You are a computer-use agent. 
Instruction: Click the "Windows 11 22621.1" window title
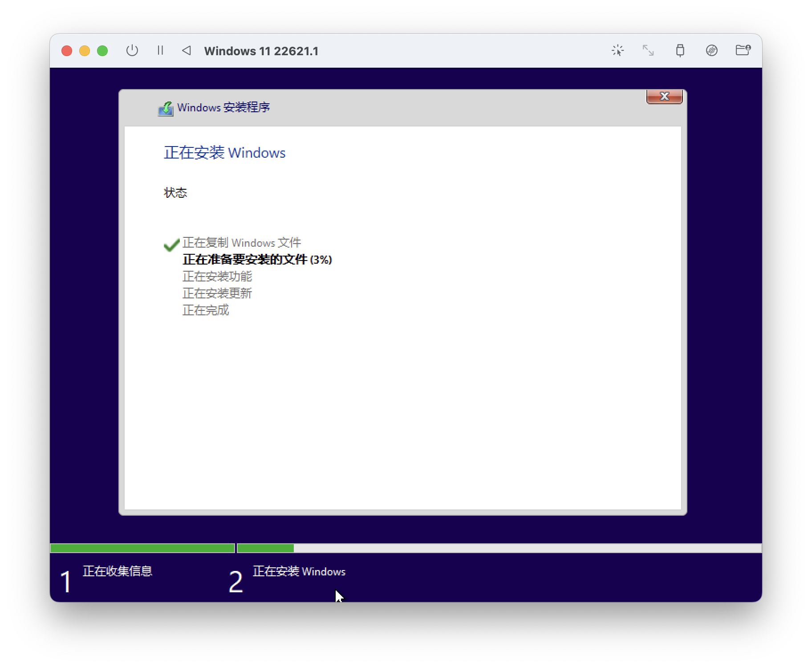(261, 51)
